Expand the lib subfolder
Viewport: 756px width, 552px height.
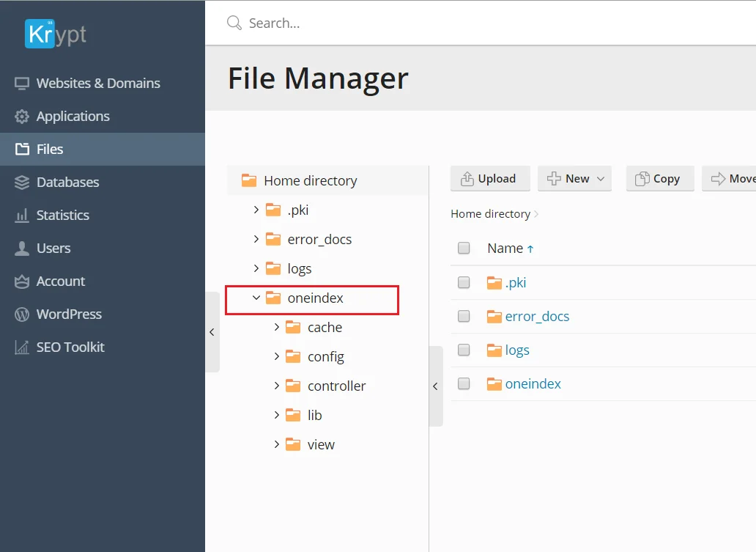277,414
